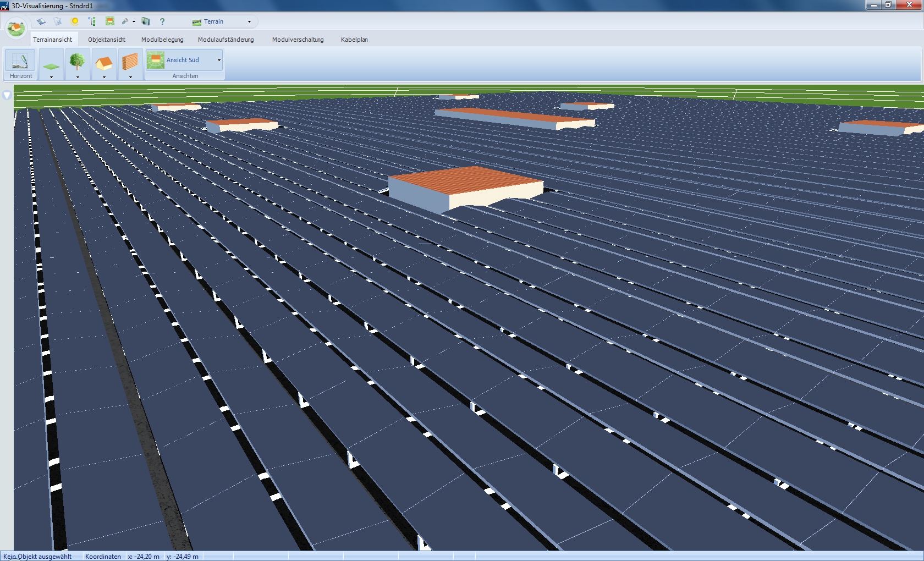Click the wrench settings icon

pyautogui.click(x=125, y=21)
